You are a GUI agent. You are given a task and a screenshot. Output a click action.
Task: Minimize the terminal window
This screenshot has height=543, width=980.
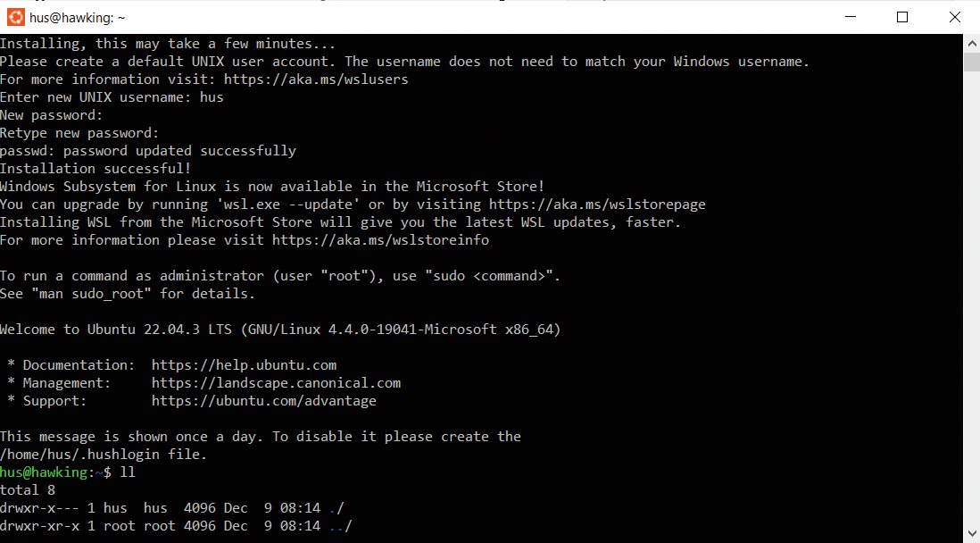(x=850, y=17)
